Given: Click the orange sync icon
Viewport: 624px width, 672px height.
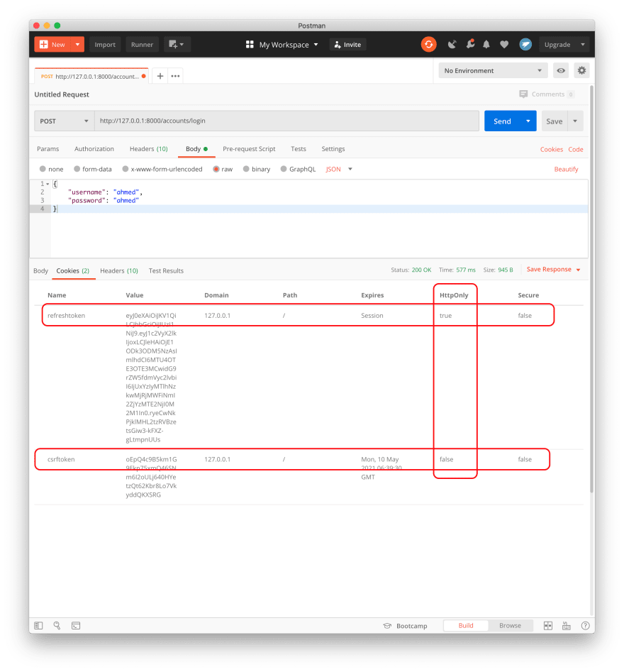Looking at the screenshot, I should [428, 44].
